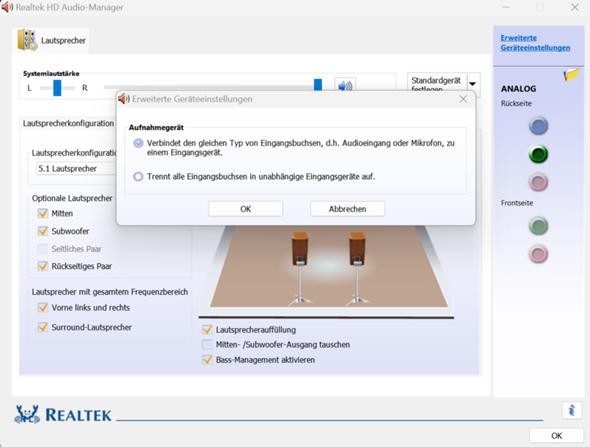Click the Realtek logo at bottom

[x=63, y=415]
